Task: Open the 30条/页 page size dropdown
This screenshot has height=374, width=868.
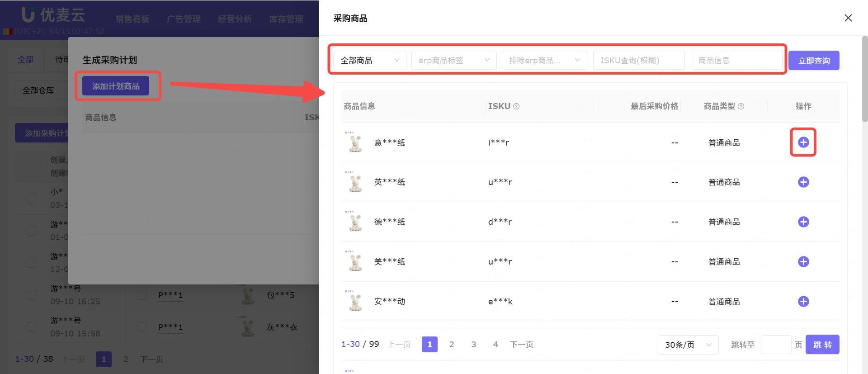Action: pos(688,345)
